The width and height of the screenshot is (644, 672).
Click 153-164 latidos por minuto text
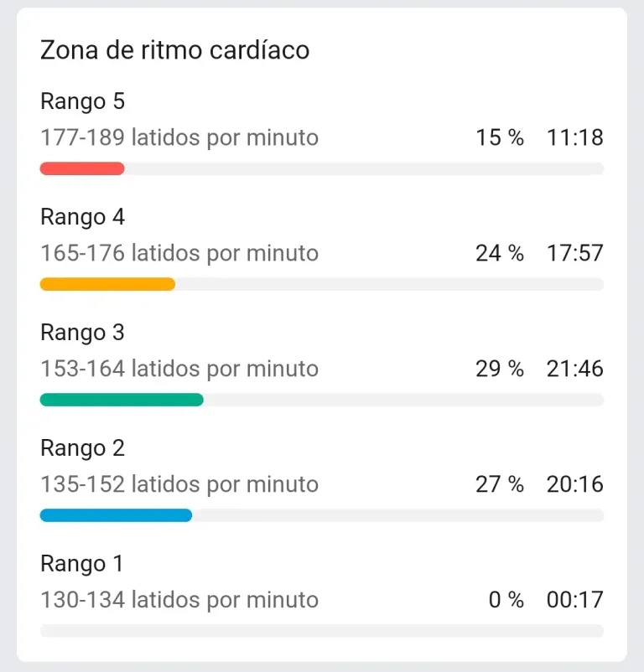point(179,369)
